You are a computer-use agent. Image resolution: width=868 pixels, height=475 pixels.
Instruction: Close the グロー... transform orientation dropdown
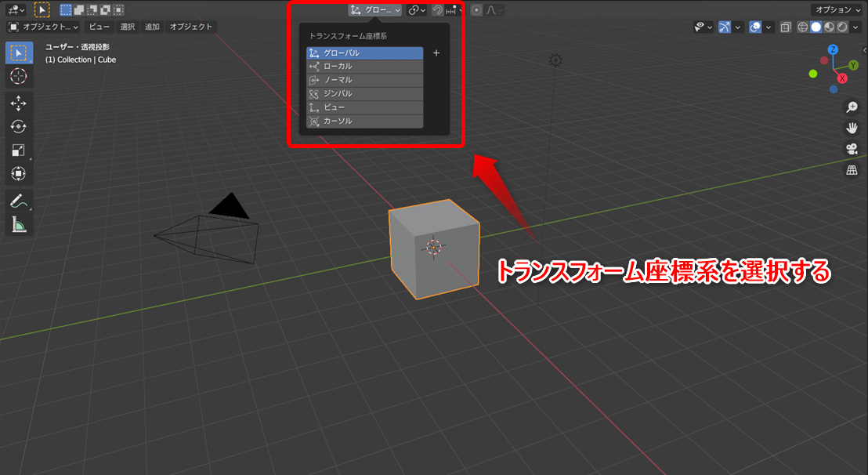(x=374, y=10)
